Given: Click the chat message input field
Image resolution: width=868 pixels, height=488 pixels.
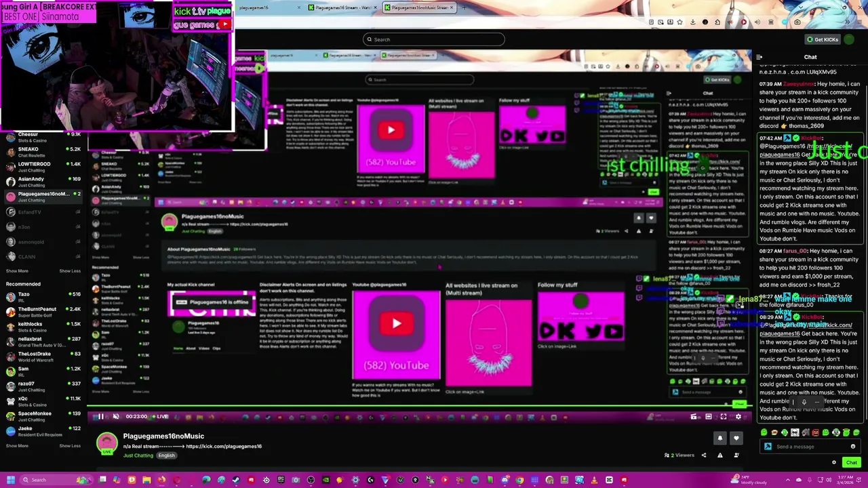Looking at the screenshot, I should (810, 447).
